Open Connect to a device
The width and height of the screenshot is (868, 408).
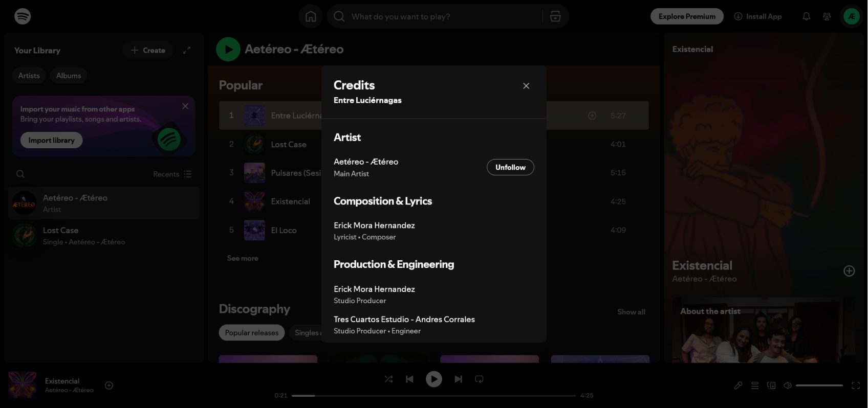pyautogui.click(x=771, y=386)
